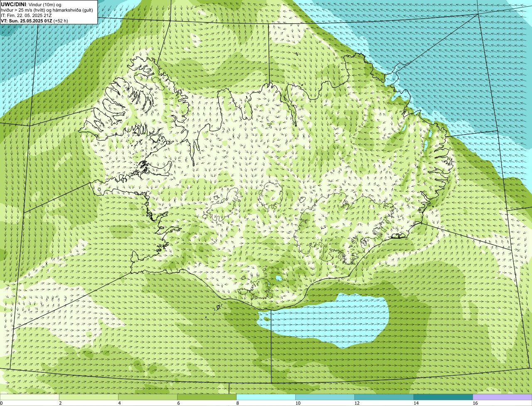Click the "10" legend scale label

tap(298, 403)
